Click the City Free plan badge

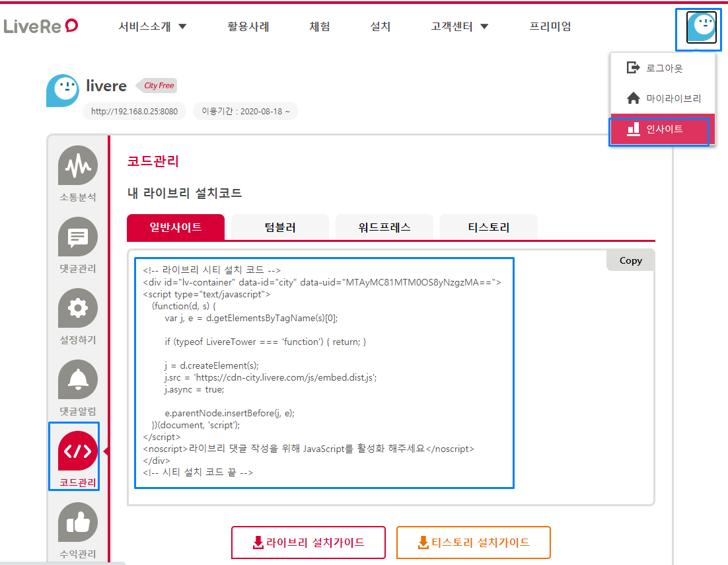157,85
